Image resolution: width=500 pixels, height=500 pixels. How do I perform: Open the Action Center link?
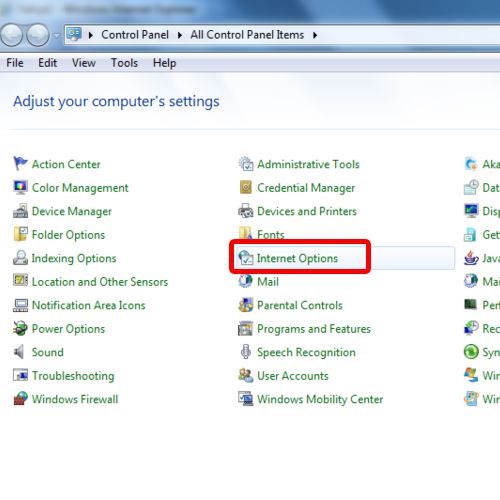66,164
